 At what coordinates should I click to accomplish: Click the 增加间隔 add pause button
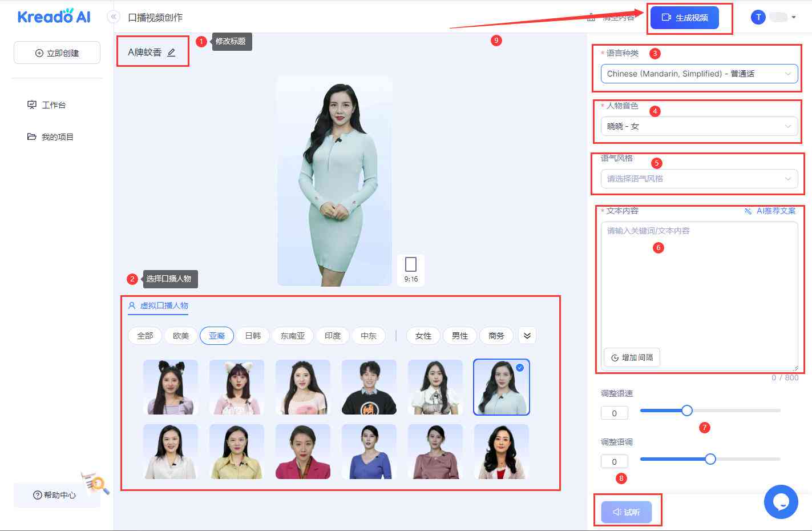pyautogui.click(x=632, y=357)
